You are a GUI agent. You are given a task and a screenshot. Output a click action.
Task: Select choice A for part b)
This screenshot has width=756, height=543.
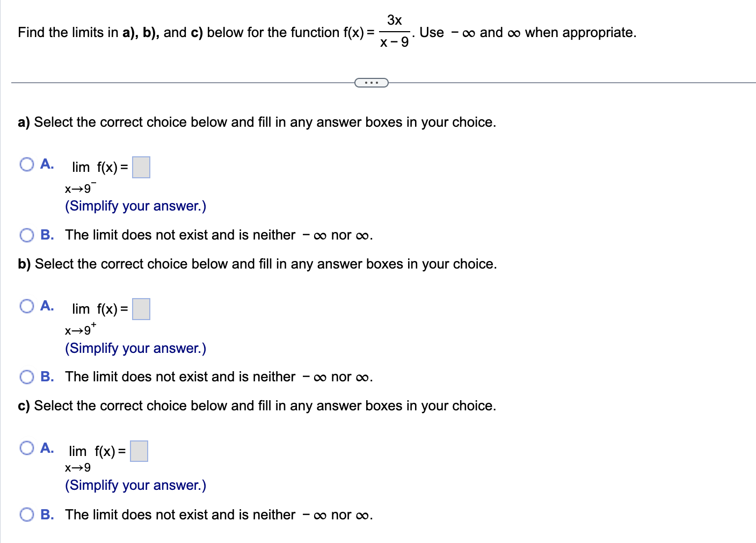pyautogui.click(x=26, y=306)
